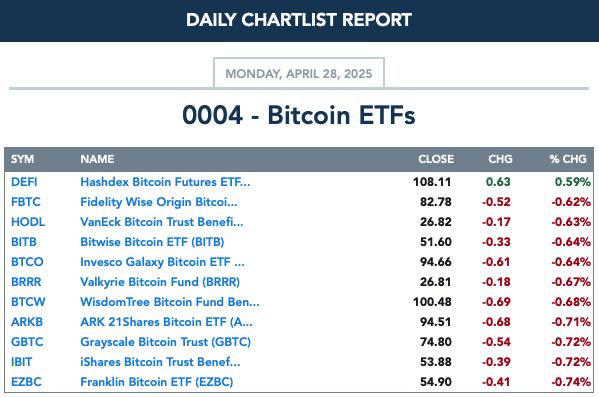The height and width of the screenshot is (397, 599).
Task: Sort by the NAME column header
Action: coord(97,159)
